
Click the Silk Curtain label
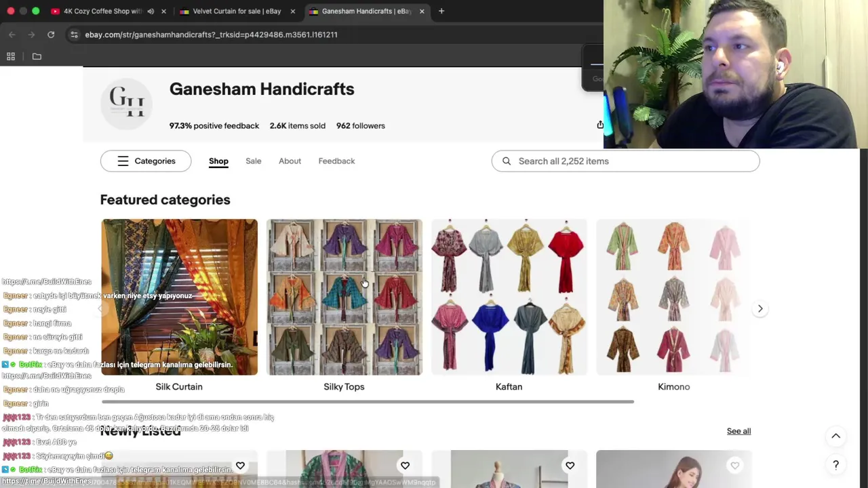179,386
